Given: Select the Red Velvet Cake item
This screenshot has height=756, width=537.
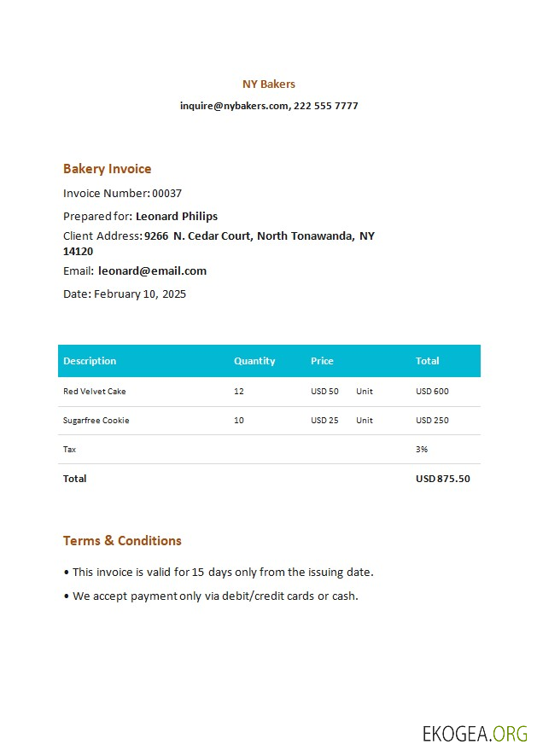Looking at the screenshot, I should tap(94, 392).
